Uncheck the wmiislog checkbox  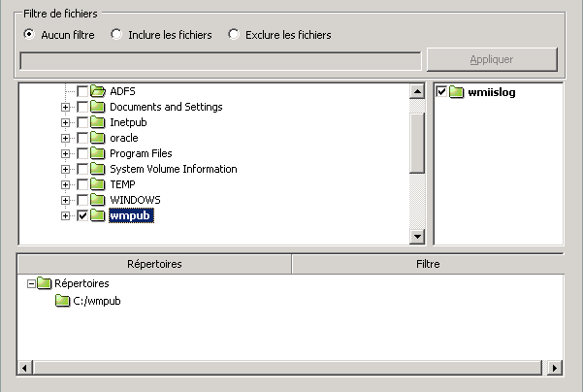pos(442,92)
